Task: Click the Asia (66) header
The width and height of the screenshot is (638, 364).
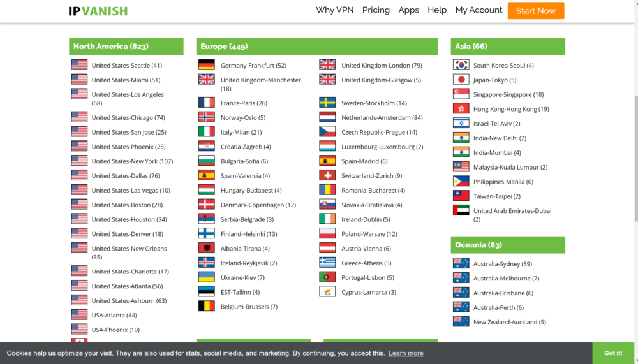Action: coord(508,47)
